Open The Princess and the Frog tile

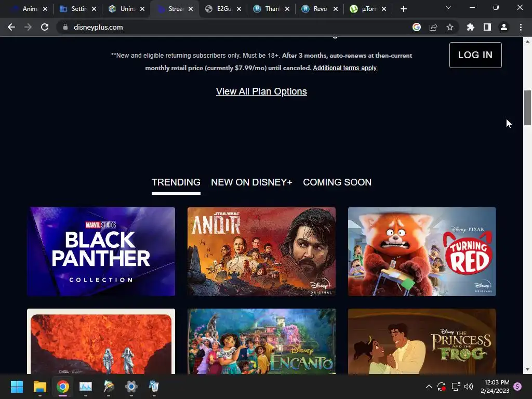coord(422,341)
